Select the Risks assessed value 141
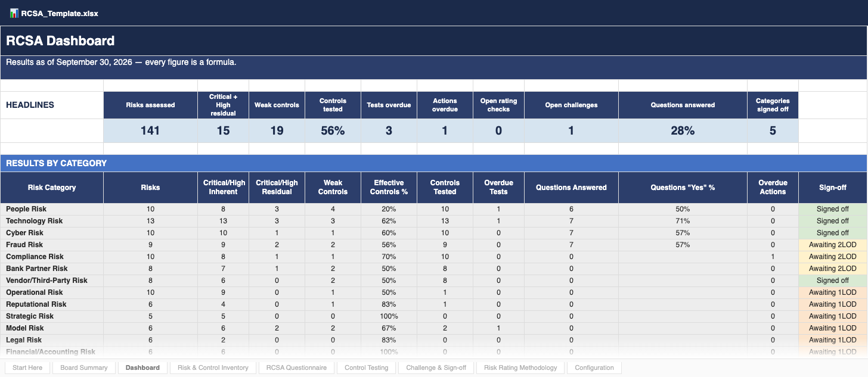 [x=150, y=130]
